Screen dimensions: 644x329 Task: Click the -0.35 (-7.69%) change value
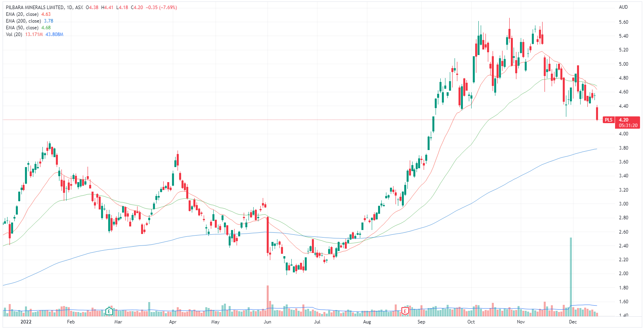162,8
